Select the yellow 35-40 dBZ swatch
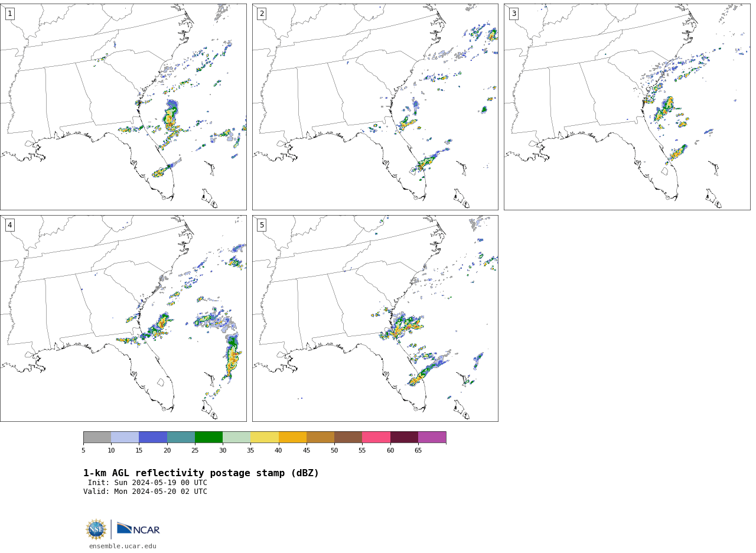This screenshot has width=756, height=553. [x=265, y=437]
